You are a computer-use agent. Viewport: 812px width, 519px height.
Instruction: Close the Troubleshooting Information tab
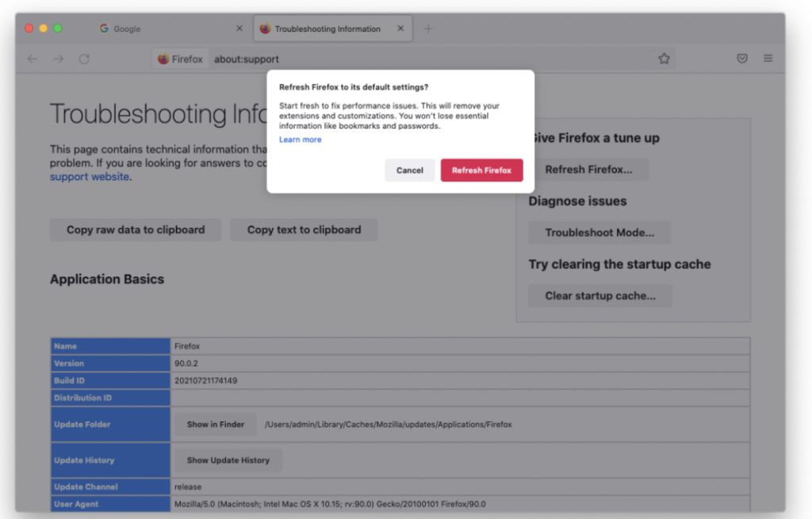tap(400, 29)
